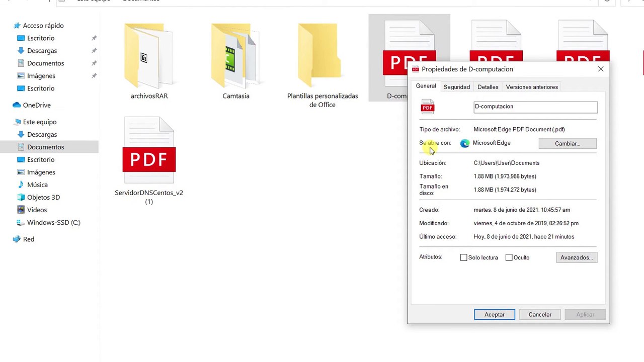Select the ServidorDNSCentos_v2 (1) PDF file icon

[149, 151]
